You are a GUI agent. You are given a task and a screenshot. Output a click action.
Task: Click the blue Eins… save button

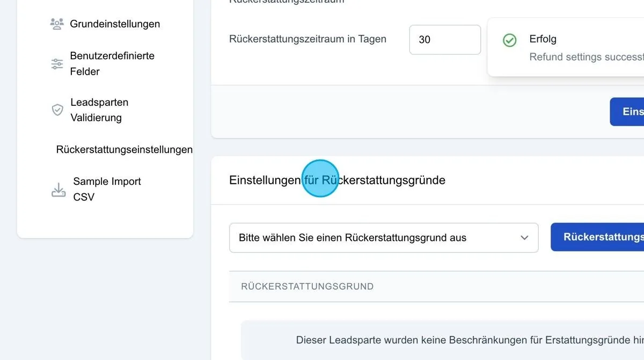(627, 112)
